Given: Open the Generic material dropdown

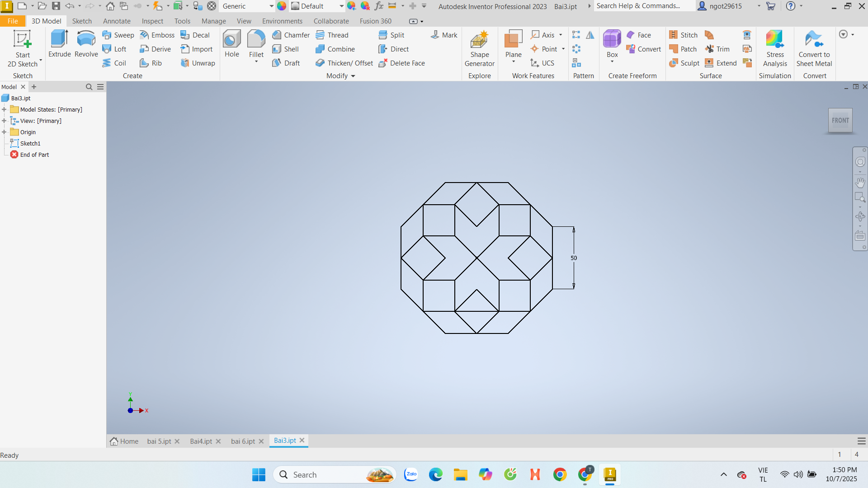Looking at the screenshot, I should [x=271, y=6].
